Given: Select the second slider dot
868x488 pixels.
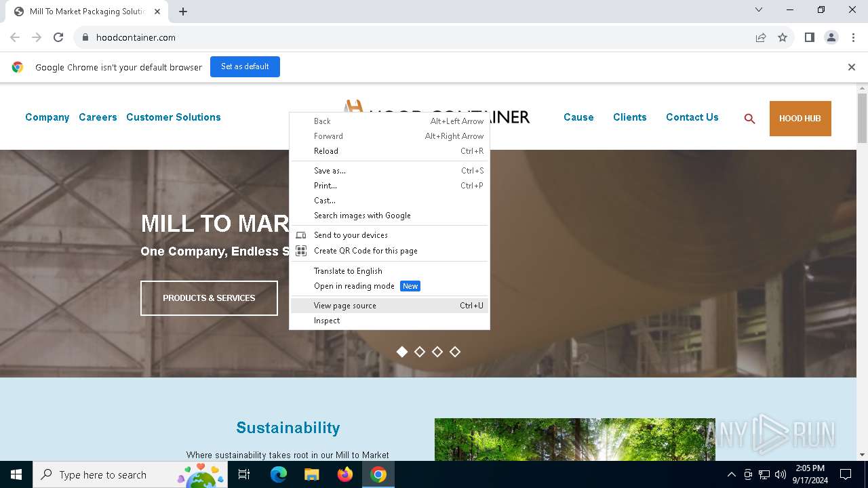Looking at the screenshot, I should click(x=420, y=352).
